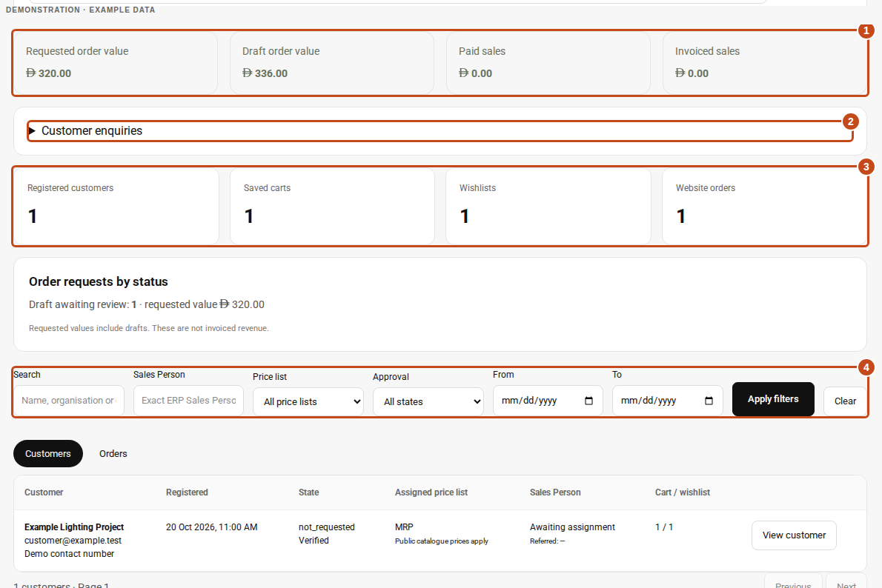Click the Referred: — text
The width and height of the screenshot is (882, 588).
click(x=547, y=541)
